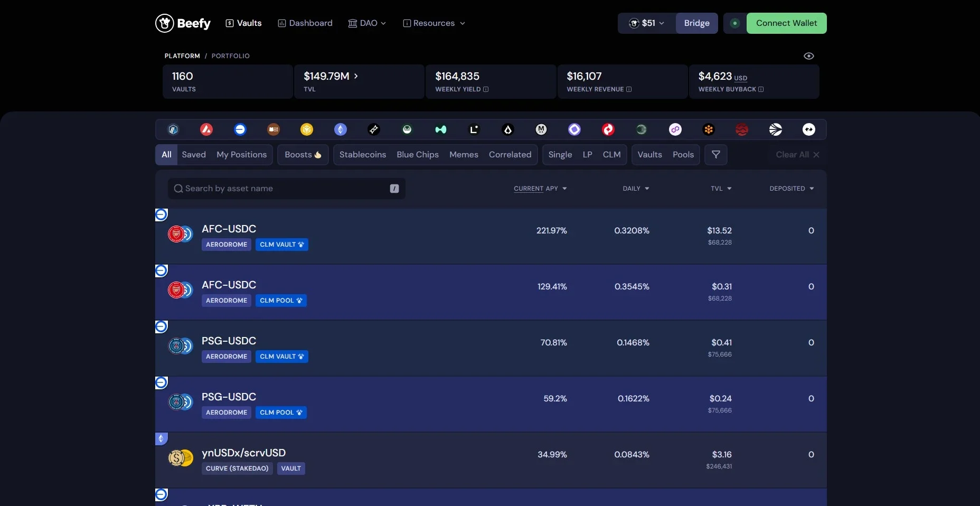Toggle the Correlated category filter
The width and height of the screenshot is (980, 506).
tap(510, 155)
